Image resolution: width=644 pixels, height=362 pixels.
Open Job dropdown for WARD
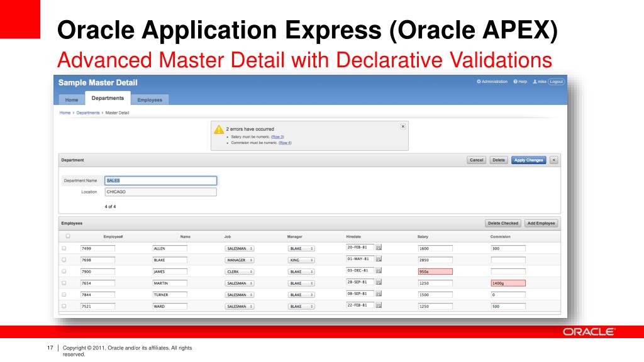(x=240, y=307)
